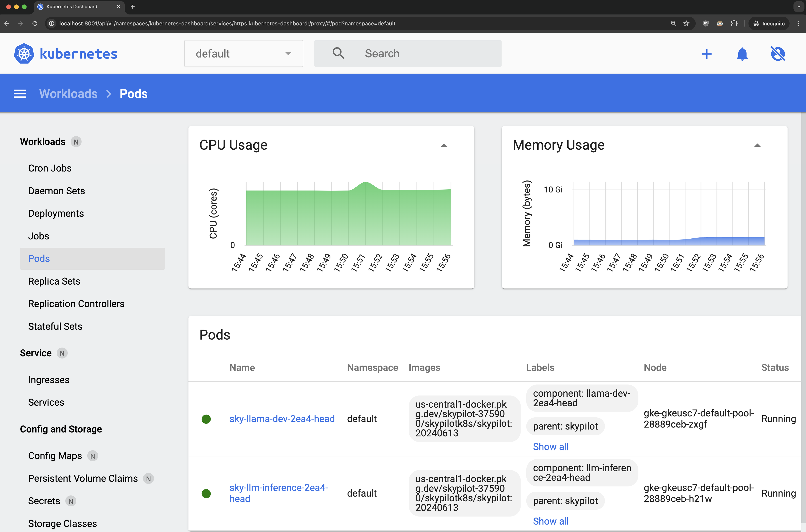Click the Pods breadcrumb in the blue bar
The image size is (806, 532).
point(134,94)
